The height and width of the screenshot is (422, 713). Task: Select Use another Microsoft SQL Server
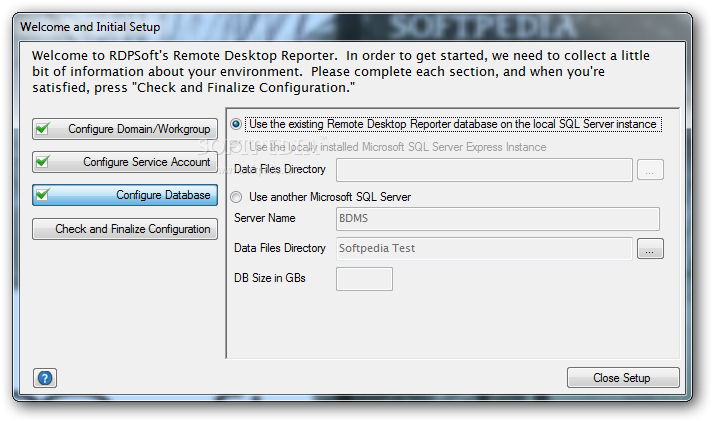[236, 197]
